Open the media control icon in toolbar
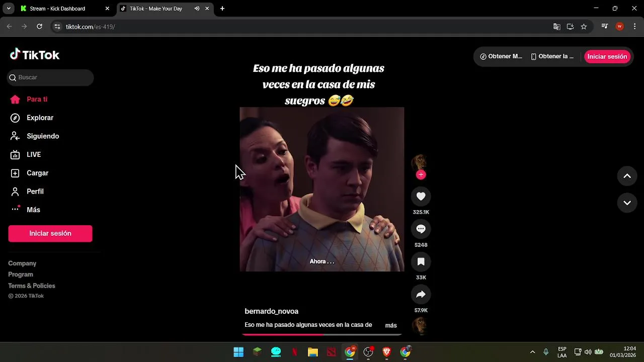 click(x=605, y=27)
